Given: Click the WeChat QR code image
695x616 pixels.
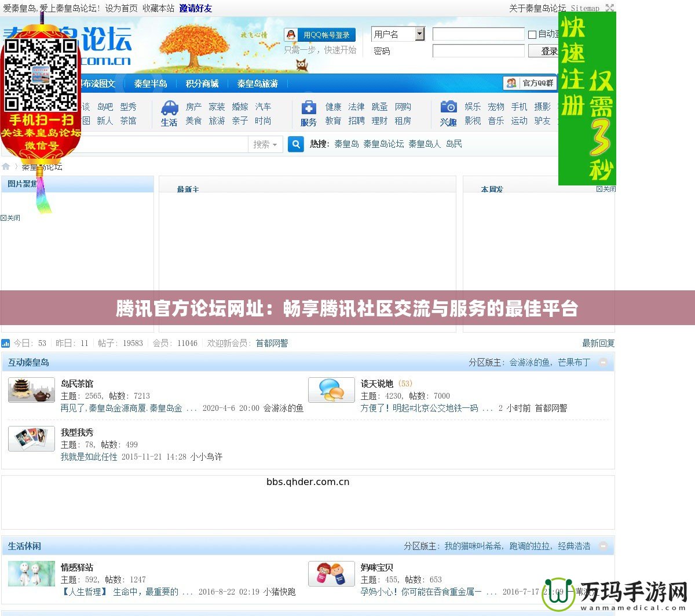Looking at the screenshot, I should click(x=41, y=74).
